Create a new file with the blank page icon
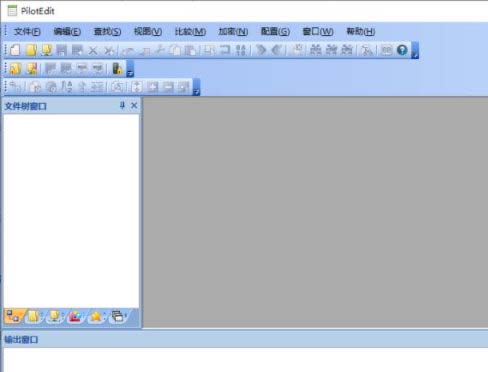 15,50
